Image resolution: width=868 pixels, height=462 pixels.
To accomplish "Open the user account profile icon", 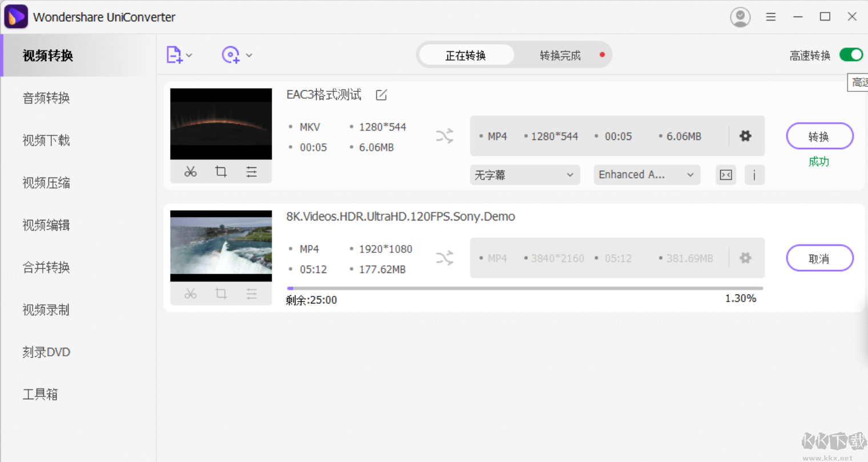I will 740,17.
